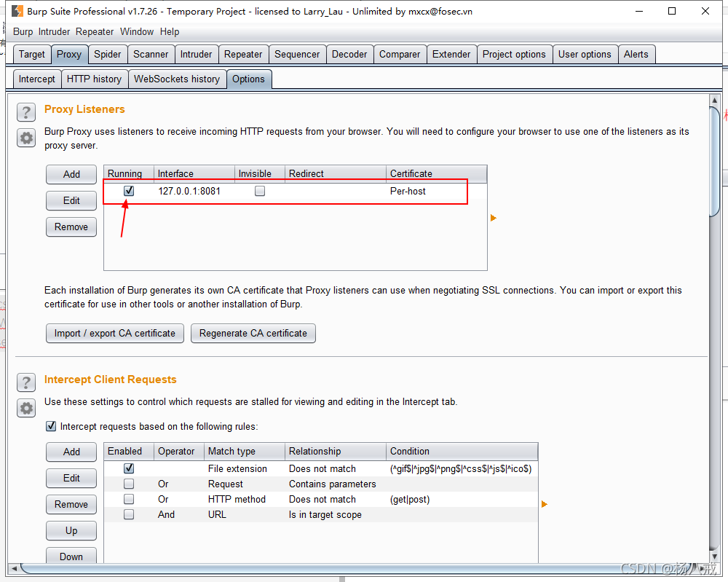Remove the selected intercept rule
This screenshot has width=728, height=582.
tap(71, 505)
